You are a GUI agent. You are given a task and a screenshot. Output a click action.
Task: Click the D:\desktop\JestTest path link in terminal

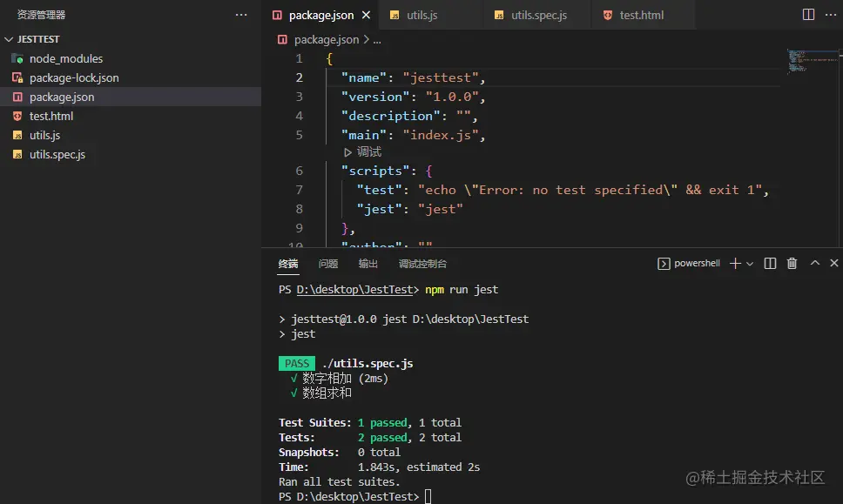click(354, 290)
